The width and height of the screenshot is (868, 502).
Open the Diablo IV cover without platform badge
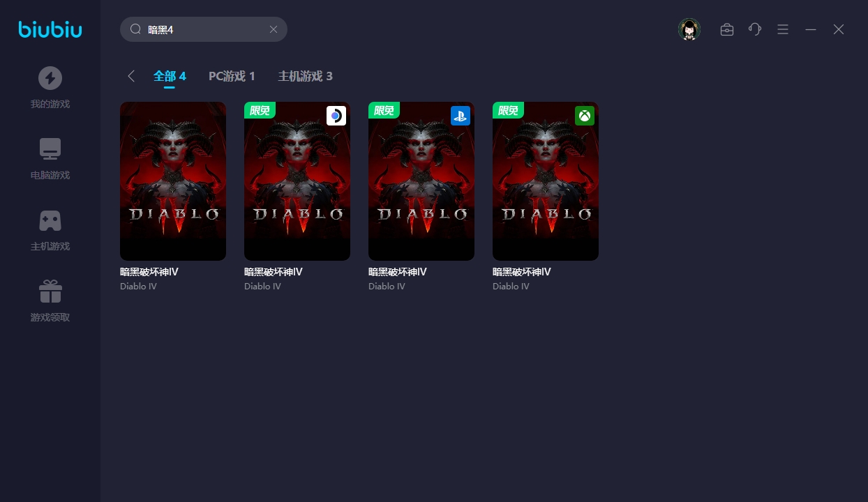click(173, 181)
